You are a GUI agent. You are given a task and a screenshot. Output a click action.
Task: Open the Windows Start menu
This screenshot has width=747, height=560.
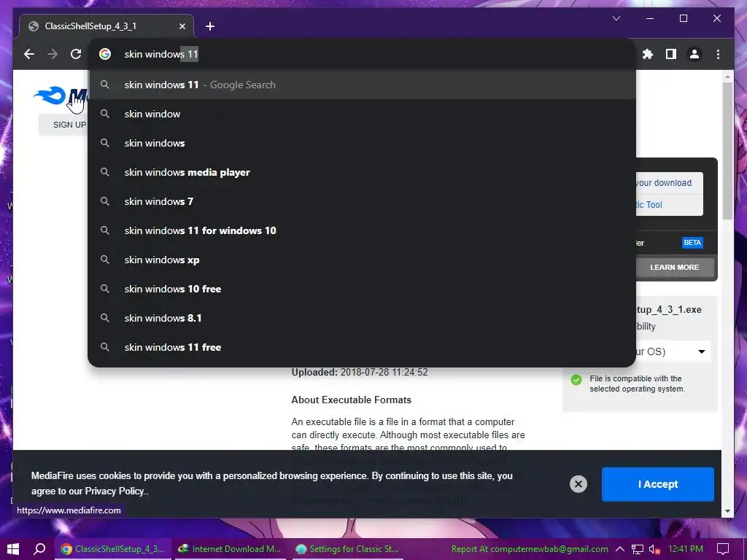[13, 549]
